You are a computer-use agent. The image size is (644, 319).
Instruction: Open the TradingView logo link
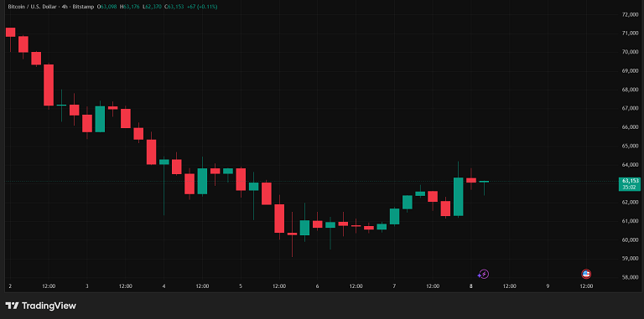[40, 306]
